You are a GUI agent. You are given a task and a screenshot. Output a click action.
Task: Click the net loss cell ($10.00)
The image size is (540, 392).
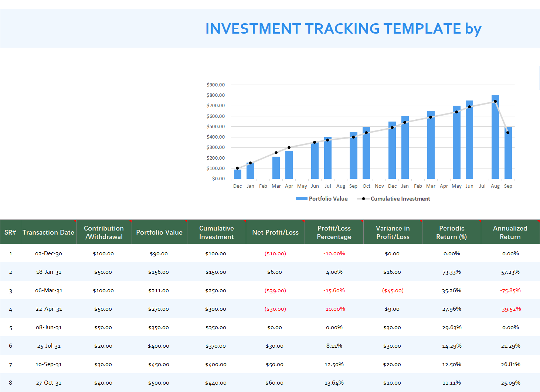(275, 253)
